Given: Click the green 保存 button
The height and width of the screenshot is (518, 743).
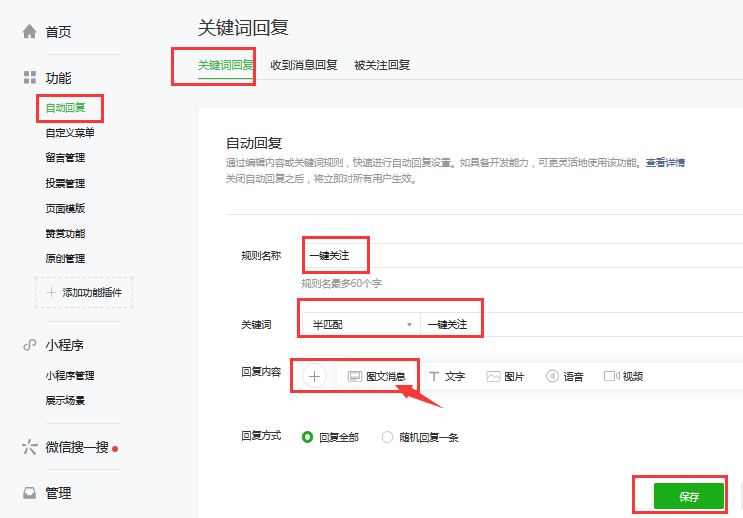Looking at the screenshot, I should (x=688, y=496).
